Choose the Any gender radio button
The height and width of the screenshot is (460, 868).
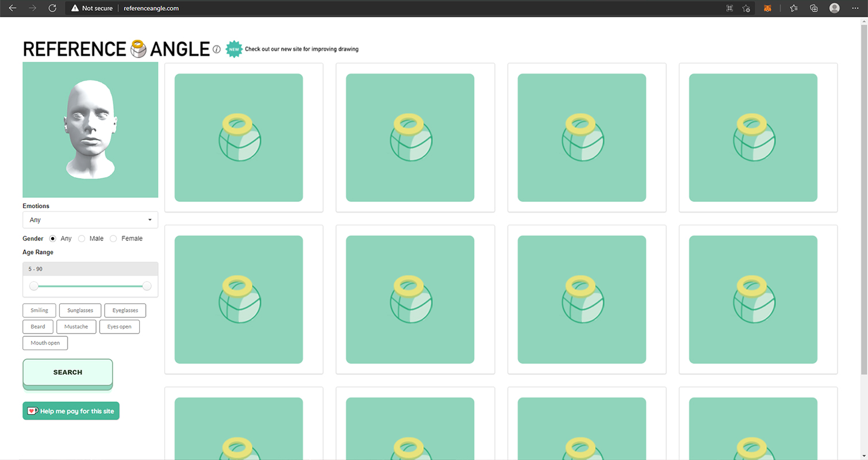[53, 239]
